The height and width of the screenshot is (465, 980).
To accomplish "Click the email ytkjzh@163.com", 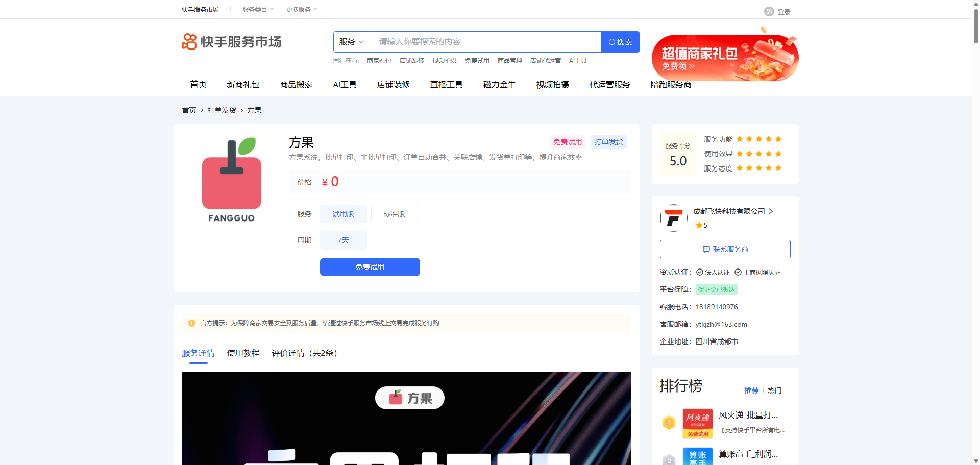I will point(721,325).
